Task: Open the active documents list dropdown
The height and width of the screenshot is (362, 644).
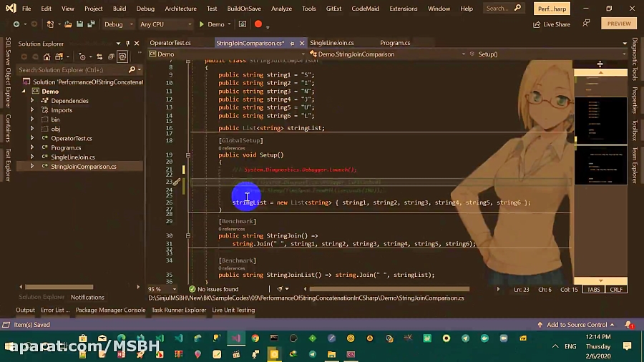Action: (625, 43)
